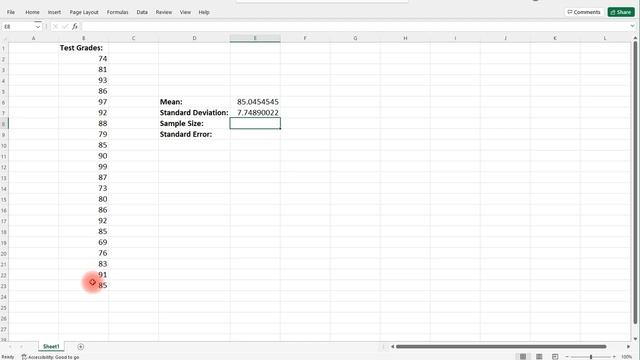
Task: Open the Formulas ribbon tab
Action: tap(118, 12)
